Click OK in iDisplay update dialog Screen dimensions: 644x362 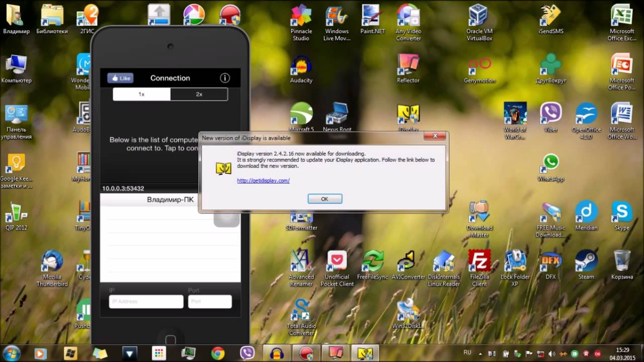tap(325, 199)
